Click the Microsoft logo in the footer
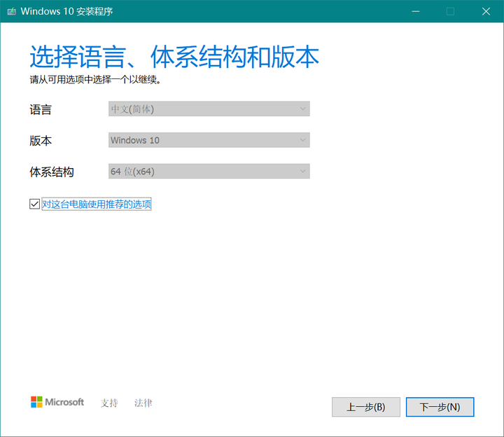The height and width of the screenshot is (437, 504). click(57, 402)
